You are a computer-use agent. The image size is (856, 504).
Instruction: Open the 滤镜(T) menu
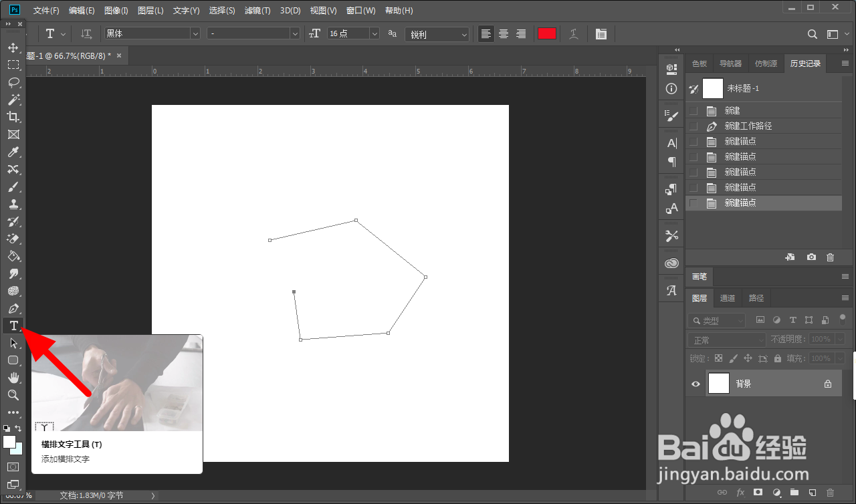[x=257, y=11]
